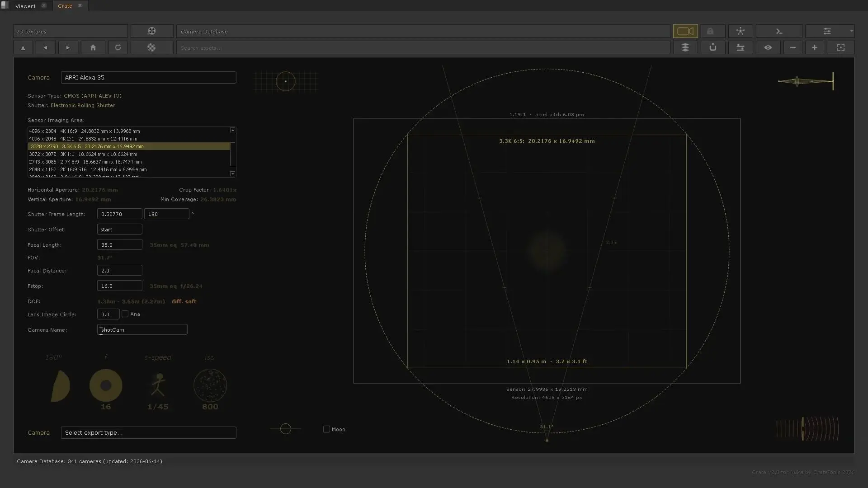Expand the arrow next to the settings icon
868x488 pixels.
pos(851,31)
